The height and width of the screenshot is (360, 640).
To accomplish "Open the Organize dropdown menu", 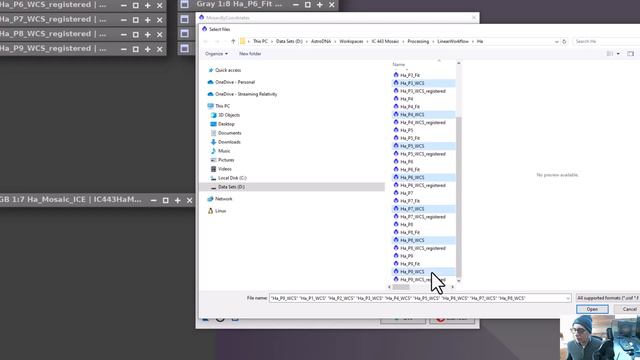I will click(216, 53).
